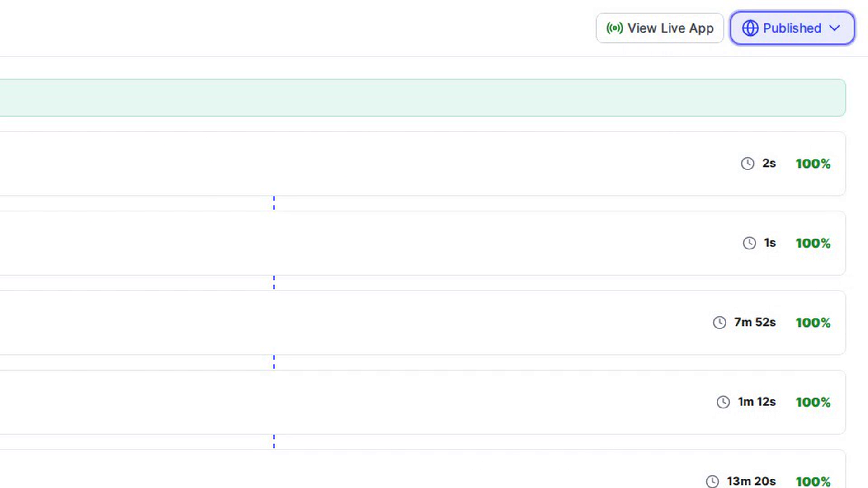Open the Published status dropdown

(792, 28)
